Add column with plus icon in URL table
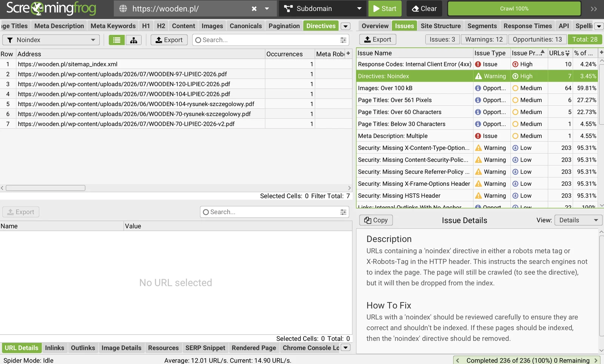The image size is (604, 364). (348, 54)
